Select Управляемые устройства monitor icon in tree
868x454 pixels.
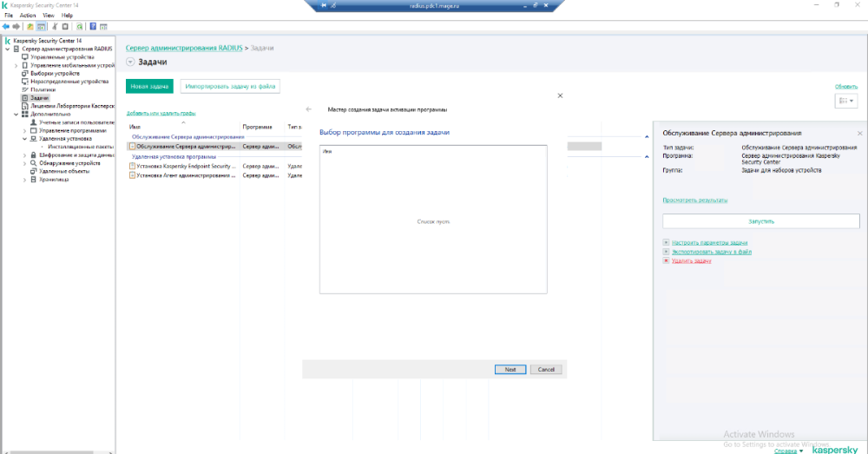(25, 57)
